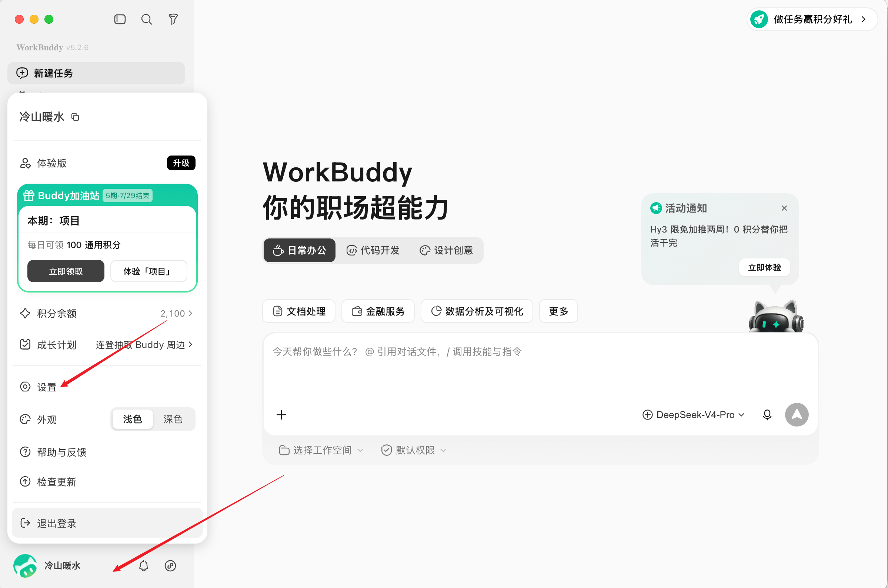Select 浅色 light appearance

[x=132, y=419]
